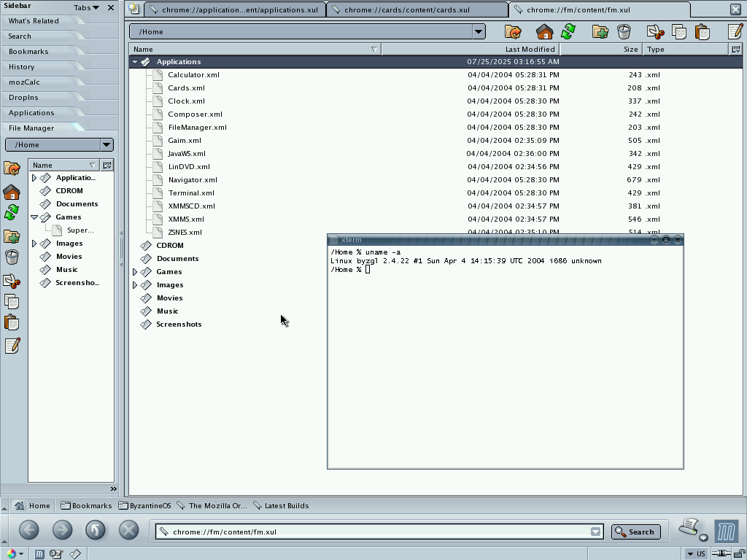Image resolution: width=747 pixels, height=560 pixels.
Task: Click the sidebar paste clipboard icon
Action: click(x=12, y=323)
